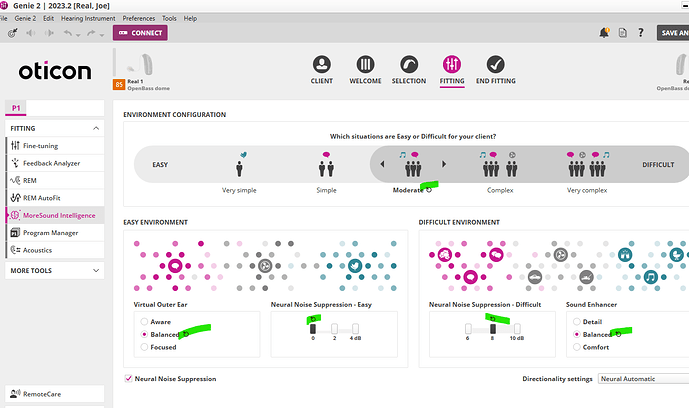Set Difficult noise suppression to 6 dB
This screenshot has height=408, width=689.
click(468, 329)
